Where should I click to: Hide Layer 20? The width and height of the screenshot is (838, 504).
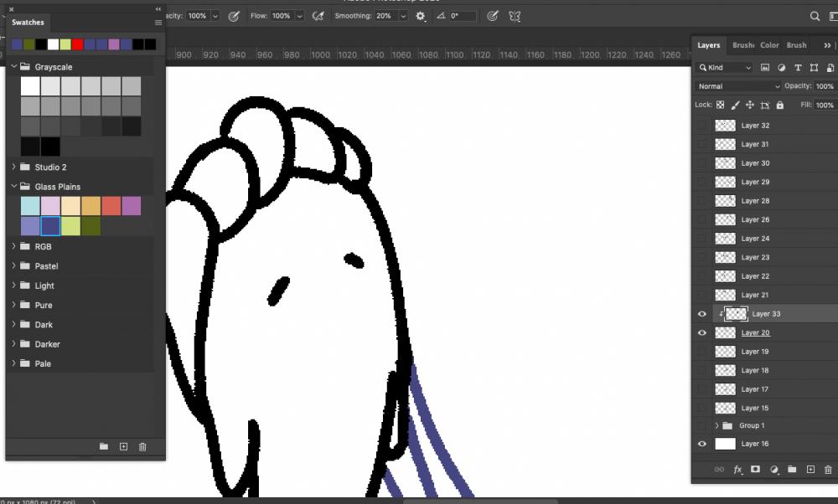[702, 332]
